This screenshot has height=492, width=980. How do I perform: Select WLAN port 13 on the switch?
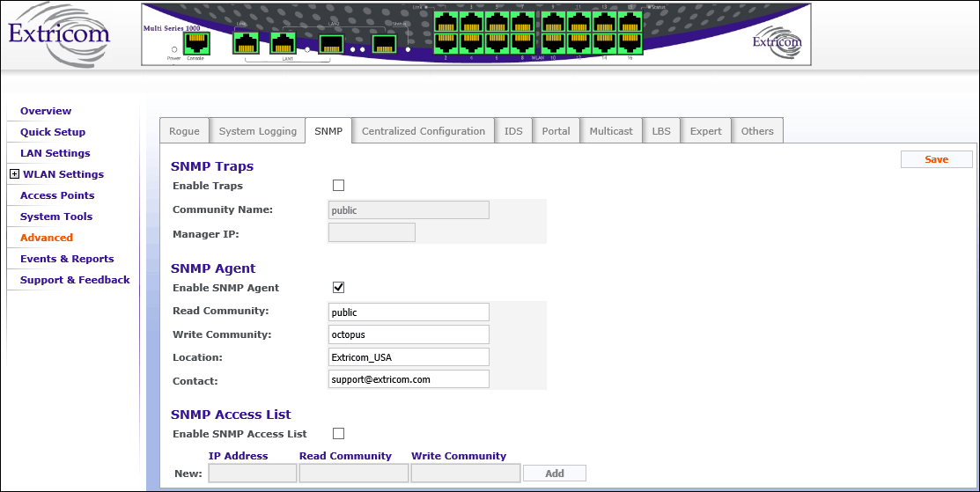604,21
